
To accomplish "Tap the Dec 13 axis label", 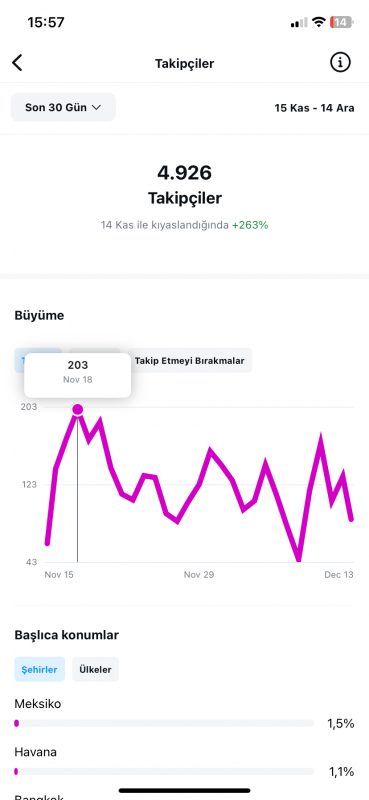I will (339, 575).
